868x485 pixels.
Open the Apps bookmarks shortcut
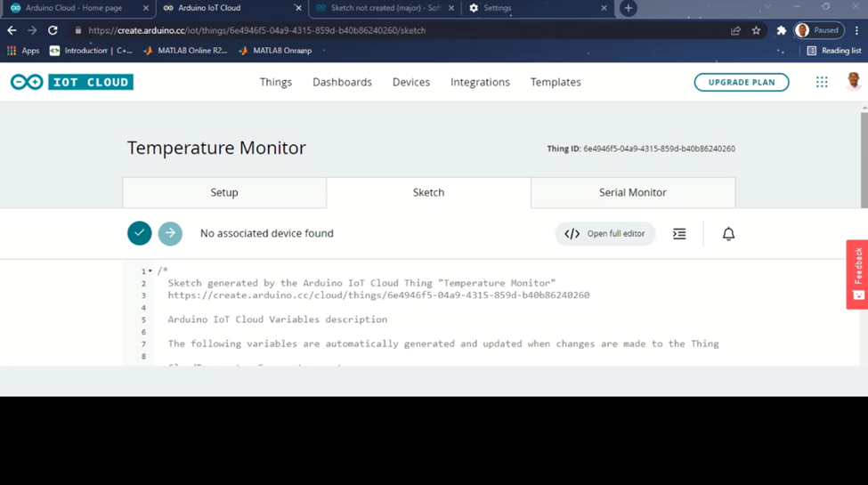pyautogui.click(x=23, y=51)
